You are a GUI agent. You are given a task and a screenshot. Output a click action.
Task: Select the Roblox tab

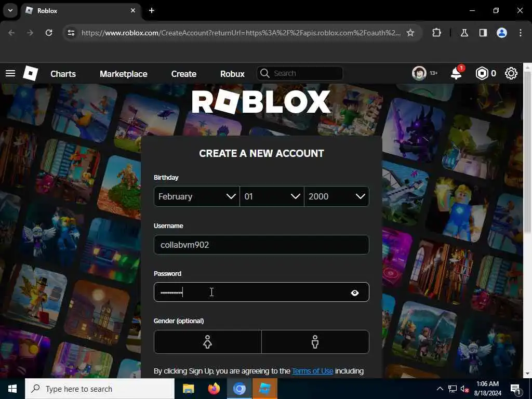point(82,11)
